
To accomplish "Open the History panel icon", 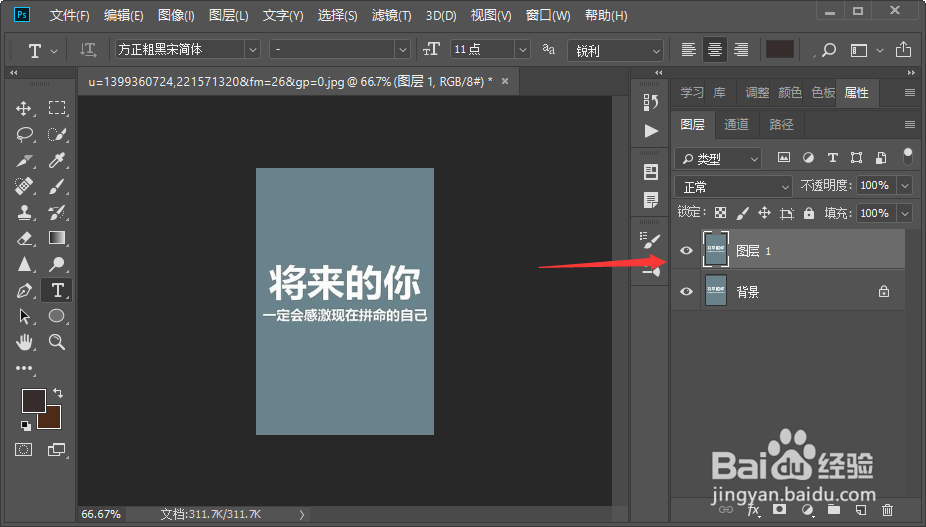I will [651, 102].
